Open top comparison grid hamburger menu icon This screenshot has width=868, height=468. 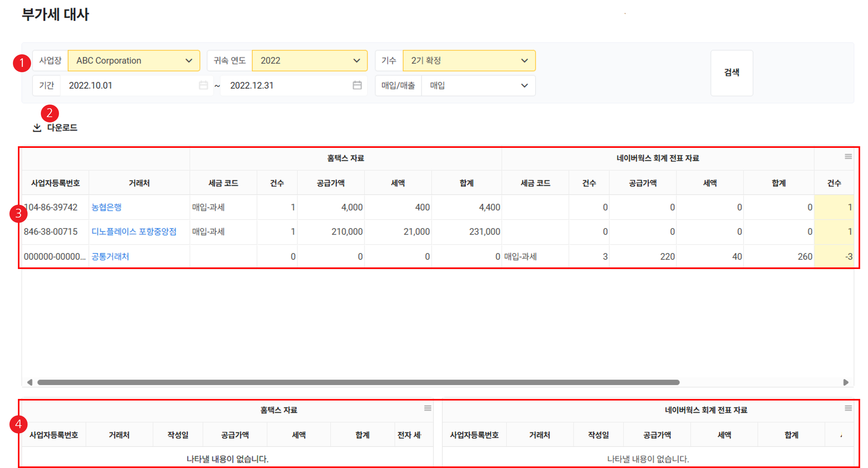(848, 156)
